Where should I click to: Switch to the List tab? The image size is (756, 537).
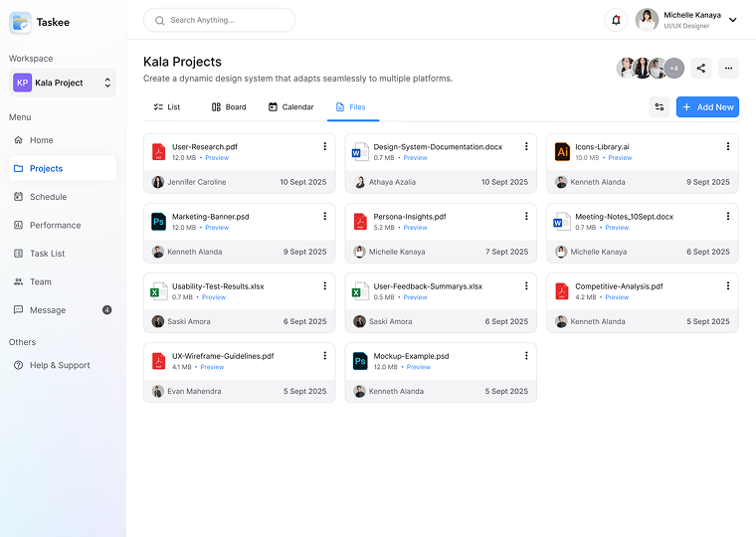point(167,107)
